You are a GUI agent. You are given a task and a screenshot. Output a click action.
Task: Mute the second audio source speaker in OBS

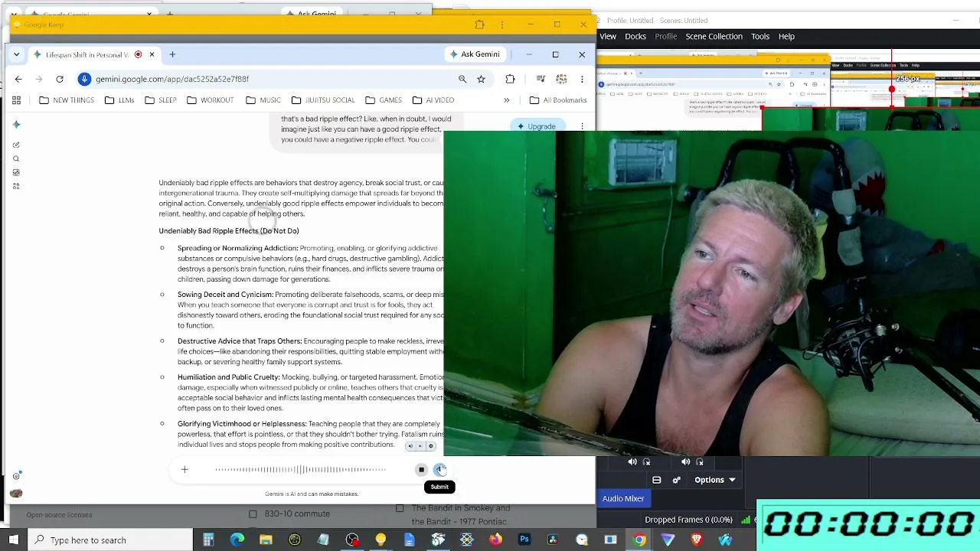point(685,461)
